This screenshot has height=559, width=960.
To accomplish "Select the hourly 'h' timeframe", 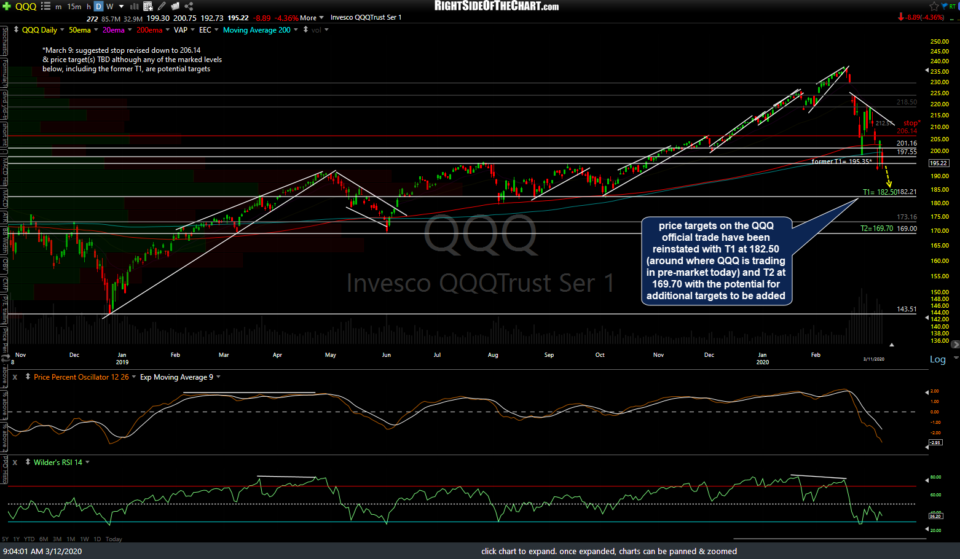I will [88, 7].
